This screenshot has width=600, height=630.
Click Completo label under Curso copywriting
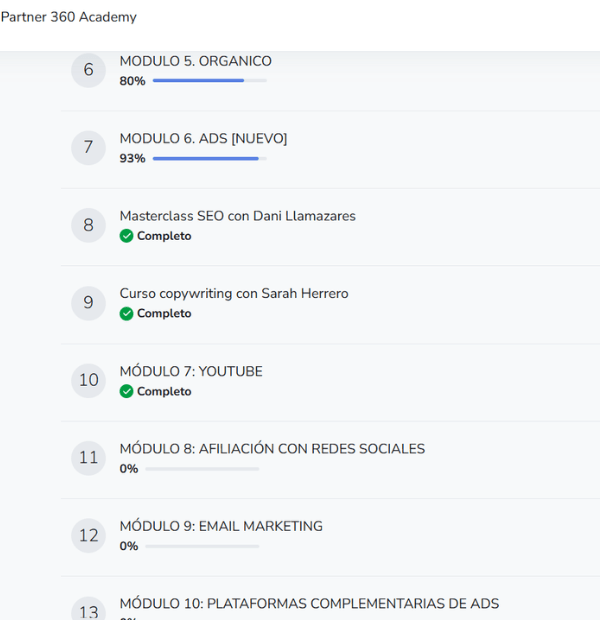(164, 313)
